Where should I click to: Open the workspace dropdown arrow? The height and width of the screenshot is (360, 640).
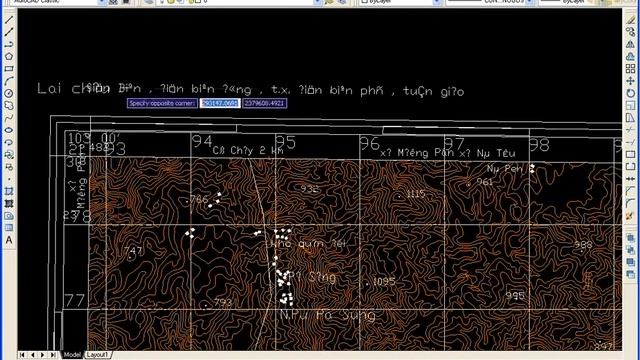(x=102, y=2)
